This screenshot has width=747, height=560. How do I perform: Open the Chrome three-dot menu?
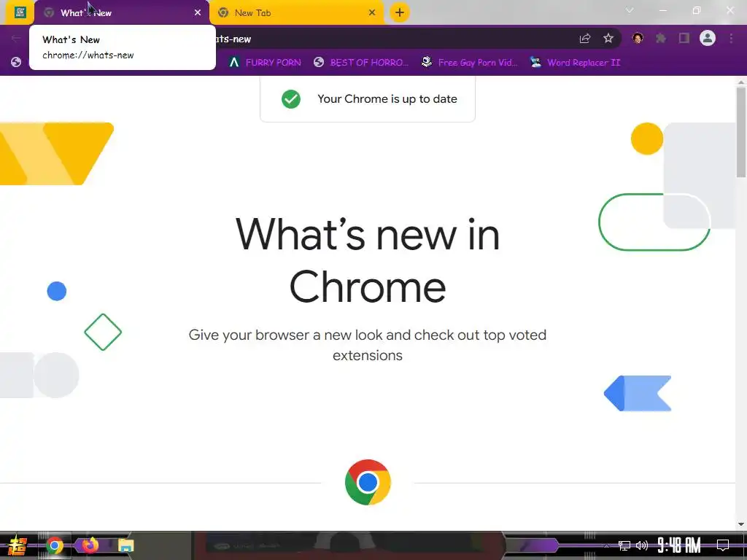pyautogui.click(x=731, y=38)
